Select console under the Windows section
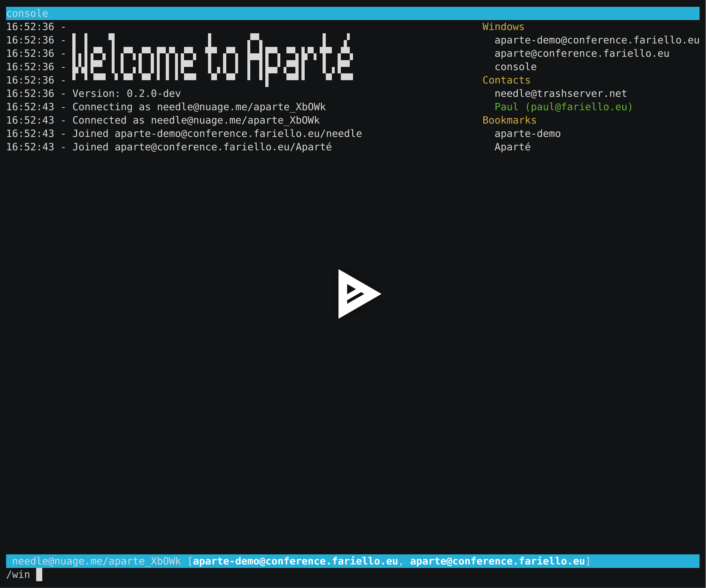 (516, 67)
